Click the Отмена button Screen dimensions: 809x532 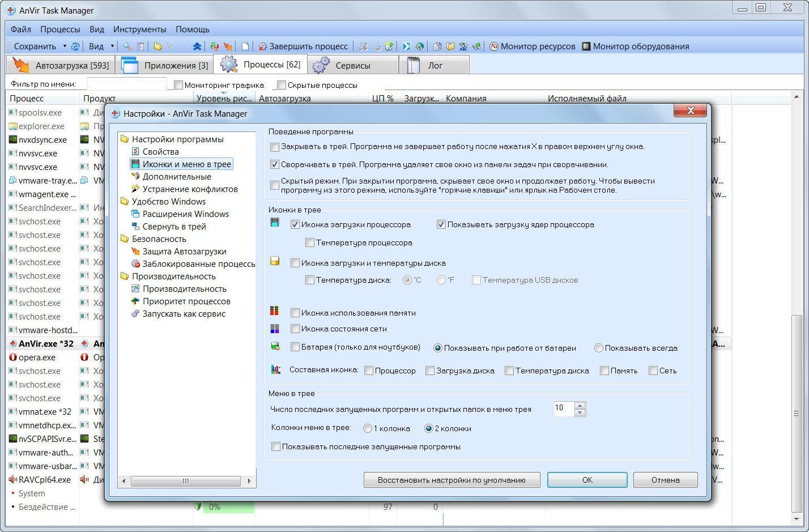[x=665, y=480]
